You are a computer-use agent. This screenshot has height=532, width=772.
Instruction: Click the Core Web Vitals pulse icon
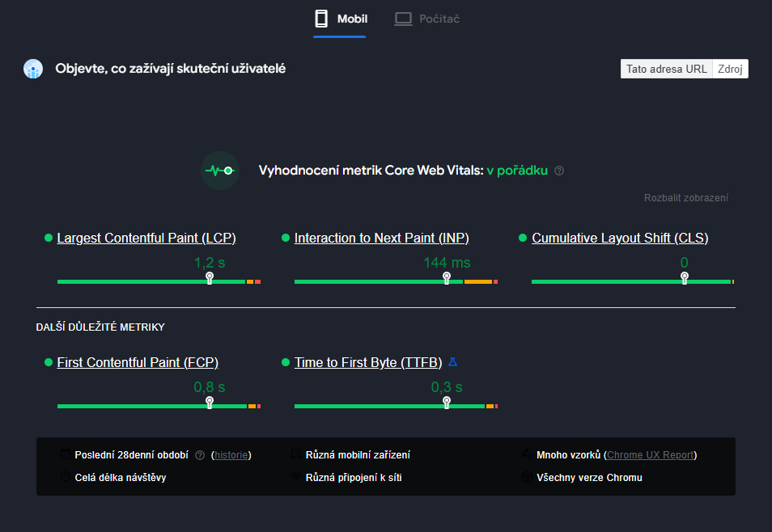point(219,171)
